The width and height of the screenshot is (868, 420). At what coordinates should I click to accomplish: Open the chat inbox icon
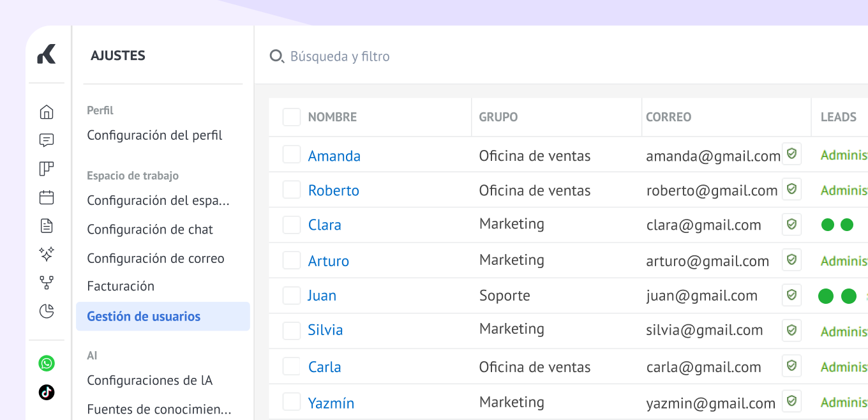(x=47, y=140)
